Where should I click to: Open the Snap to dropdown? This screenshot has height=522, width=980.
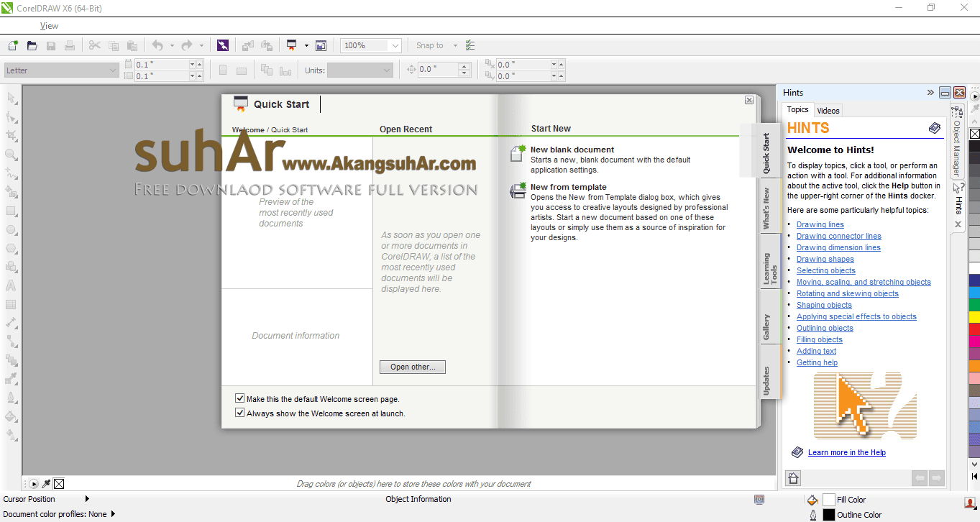coord(455,45)
